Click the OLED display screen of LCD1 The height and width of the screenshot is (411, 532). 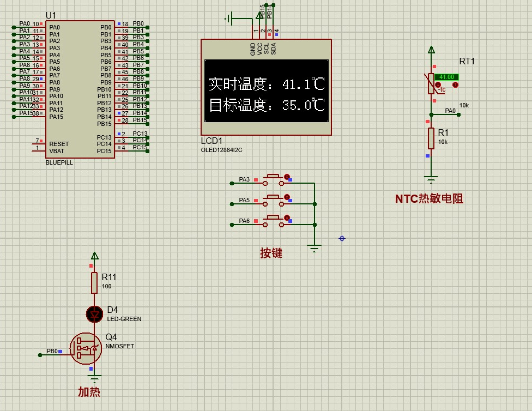pyautogui.click(x=267, y=91)
